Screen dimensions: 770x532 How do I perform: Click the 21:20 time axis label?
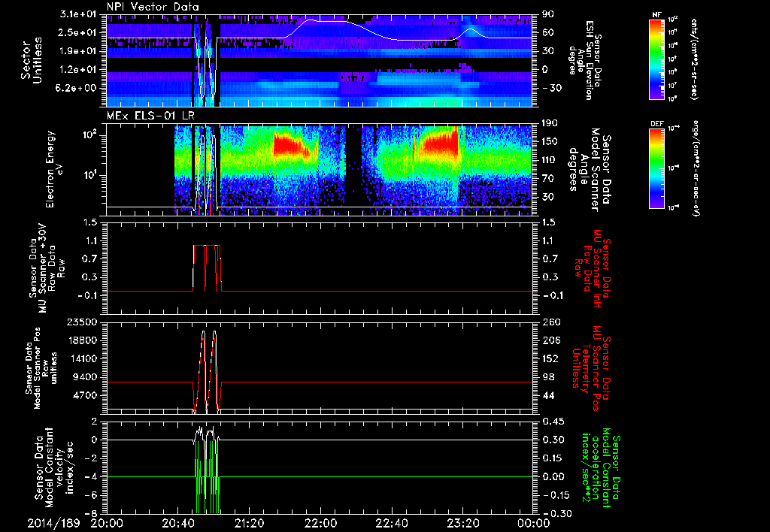tap(248, 523)
